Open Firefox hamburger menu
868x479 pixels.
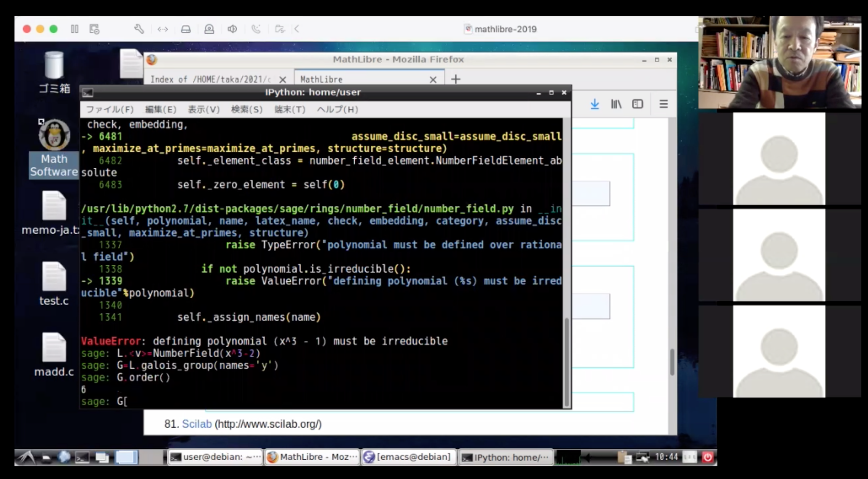663,104
